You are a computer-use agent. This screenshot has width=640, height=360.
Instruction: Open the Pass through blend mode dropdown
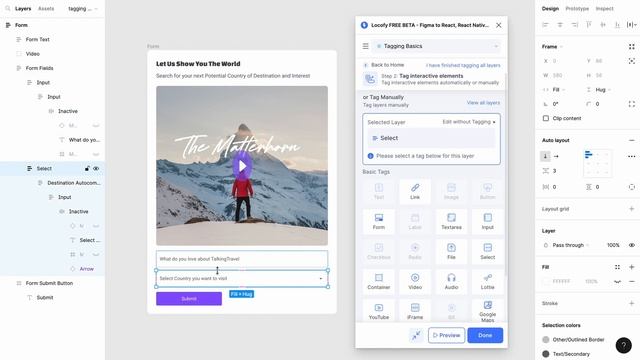(x=571, y=245)
